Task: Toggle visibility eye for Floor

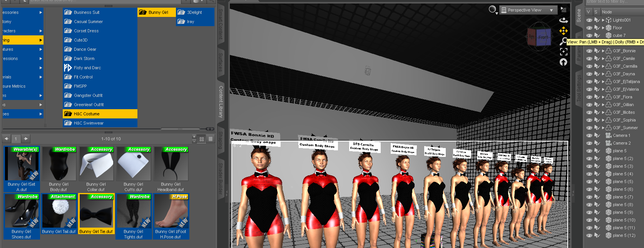Action: pyautogui.click(x=589, y=28)
